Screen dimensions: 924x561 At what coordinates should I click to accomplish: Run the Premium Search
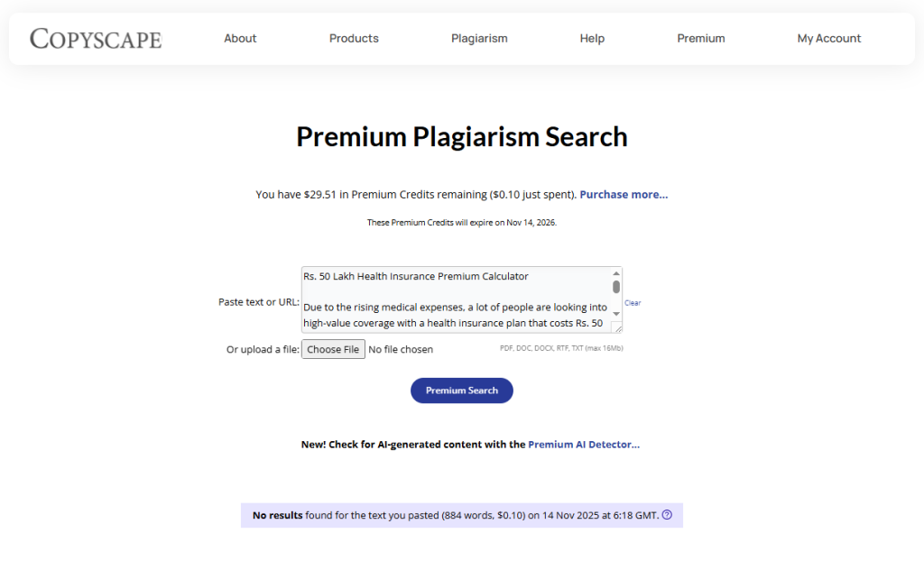click(x=462, y=391)
